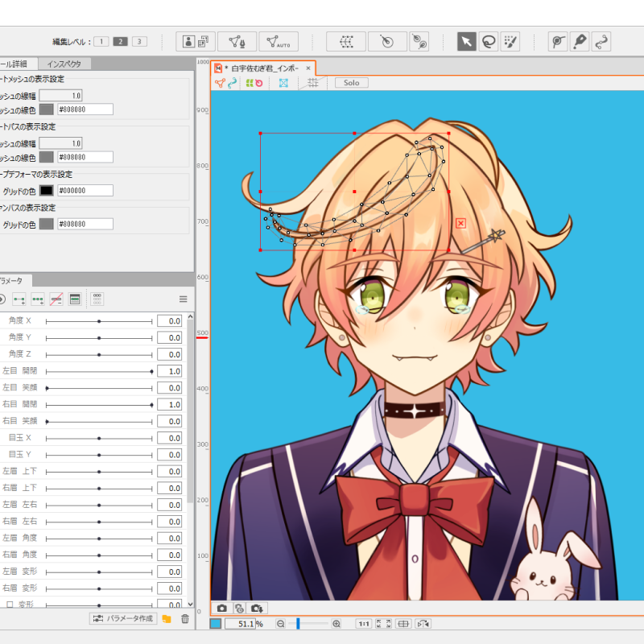
Task: Create a new parameter folder
Action: (x=167, y=618)
